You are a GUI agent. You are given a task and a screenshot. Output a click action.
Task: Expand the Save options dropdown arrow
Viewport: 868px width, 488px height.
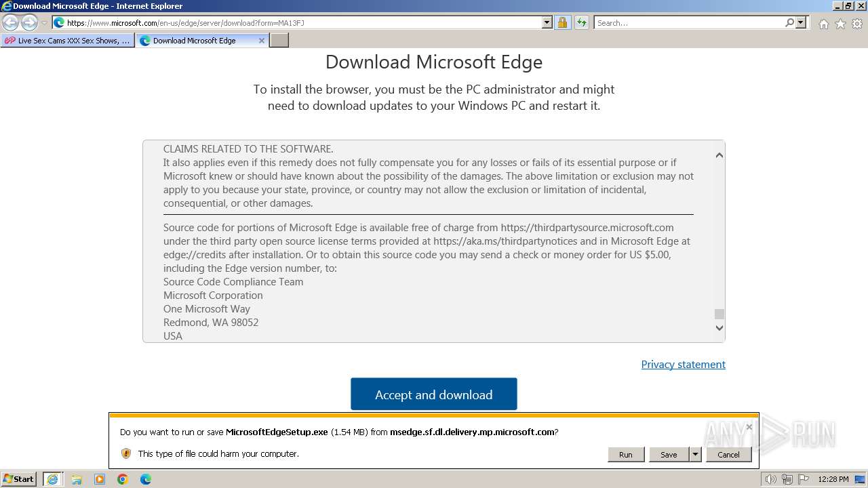click(x=695, y=455)
